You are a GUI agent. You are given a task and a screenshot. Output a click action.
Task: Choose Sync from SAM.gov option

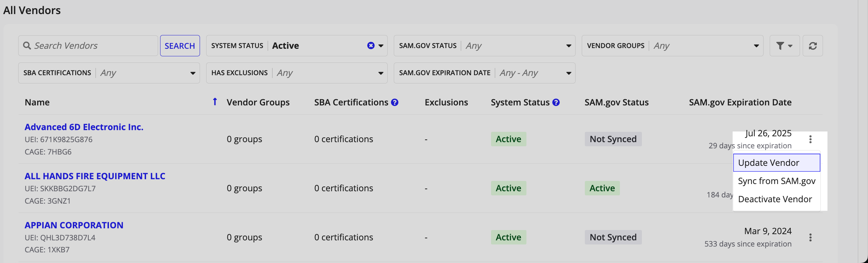(x=777, y=181)
